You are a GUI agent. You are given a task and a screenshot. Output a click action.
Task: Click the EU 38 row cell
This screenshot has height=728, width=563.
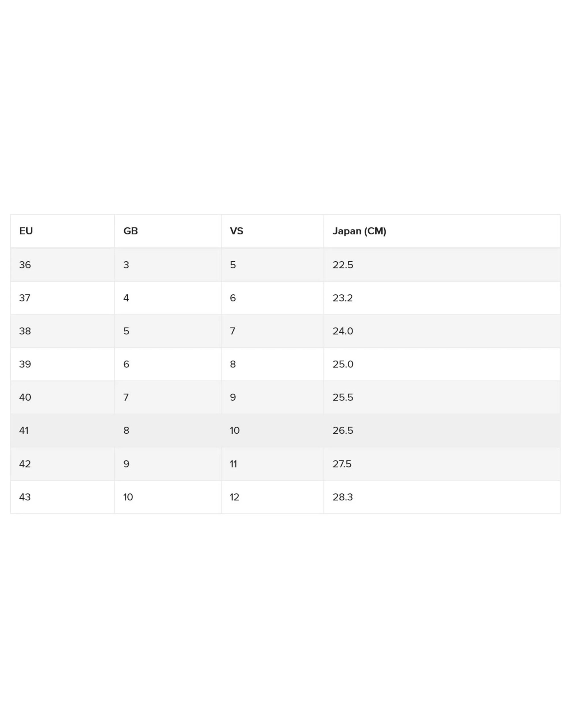tap(63, 331)
